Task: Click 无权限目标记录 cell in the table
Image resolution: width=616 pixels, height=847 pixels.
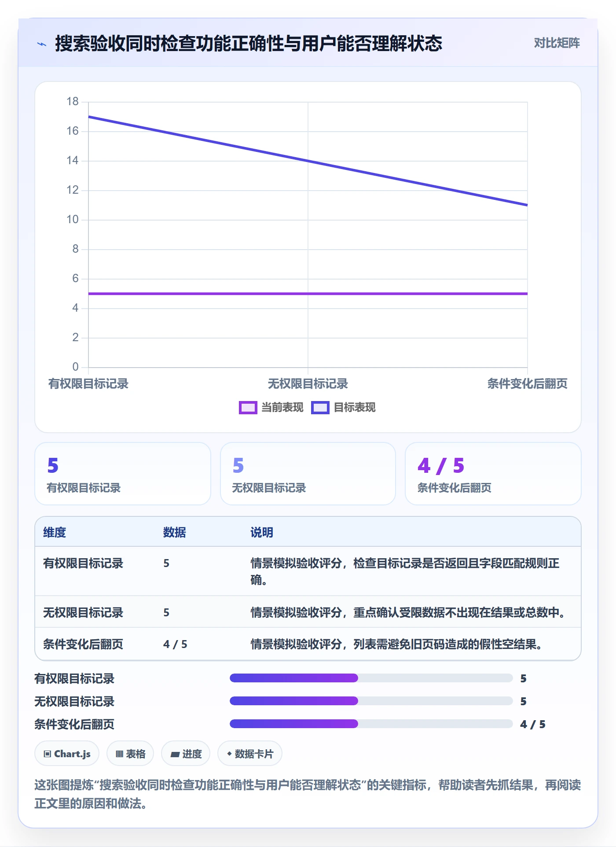Action: click(x=83, y=612)
